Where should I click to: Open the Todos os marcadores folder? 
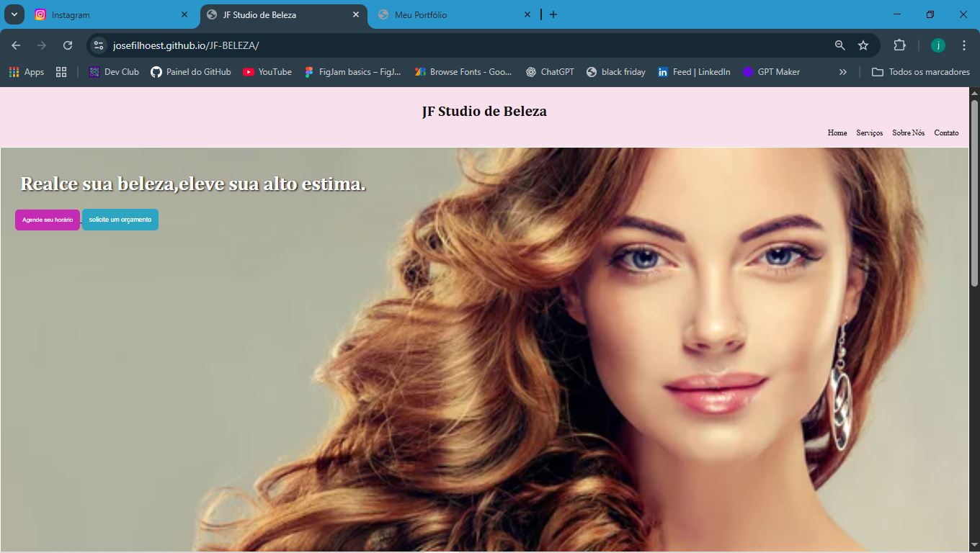pyautogui.click(x=921, y=72)
